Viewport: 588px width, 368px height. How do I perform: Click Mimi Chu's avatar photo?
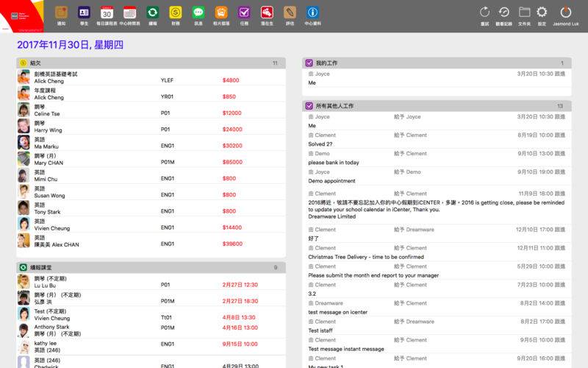[x=24, y=175]
